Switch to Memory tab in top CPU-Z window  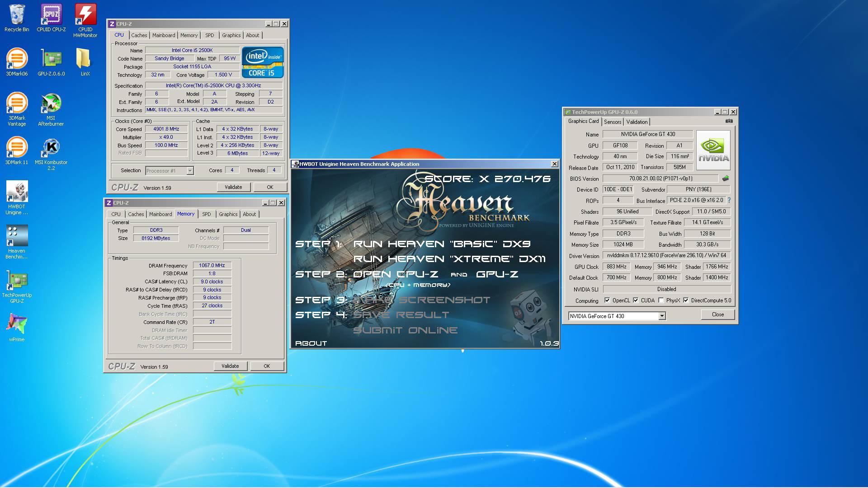click(x=189, y=35)
